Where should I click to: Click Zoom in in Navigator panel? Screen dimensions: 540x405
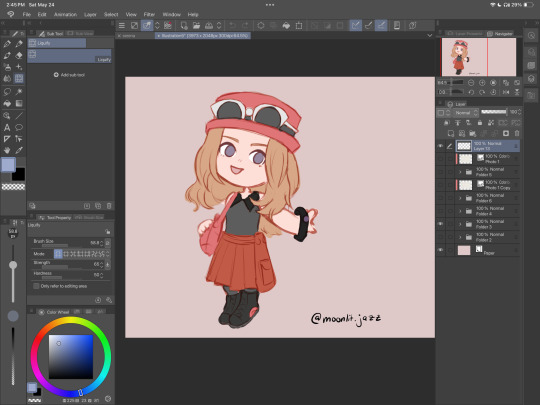[482, 83]
